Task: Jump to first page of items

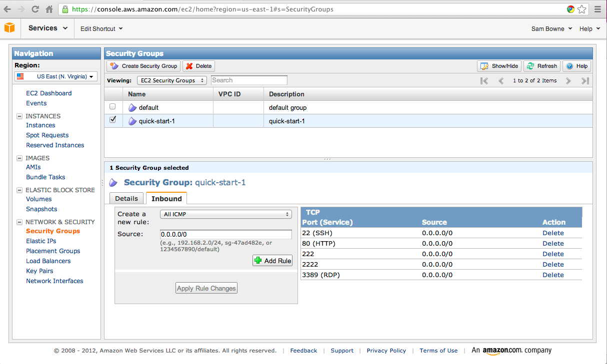Action: pyautogui.click(x=484, y=80)
